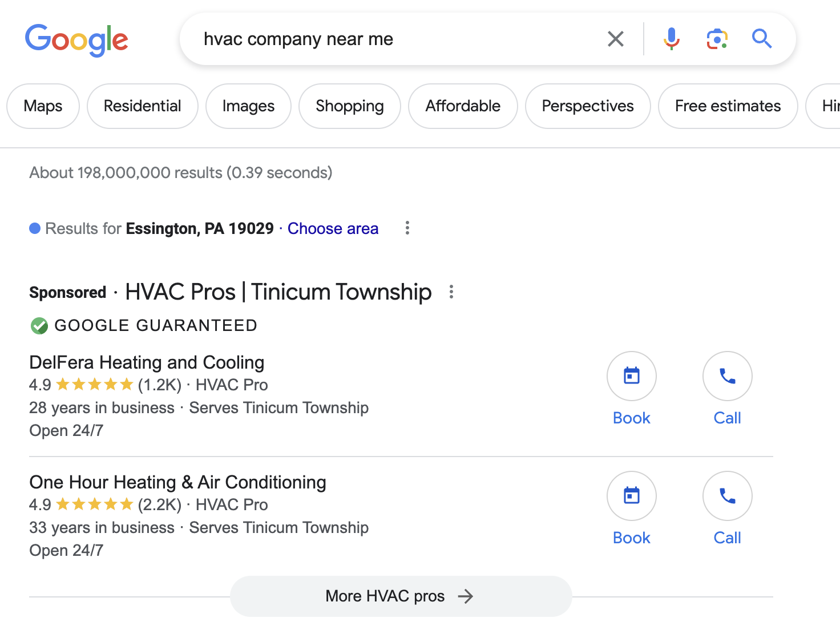Image resolution: width=840 pixels, height=630 pixels.
Task: Open Google Lens image search icon
Action: [717, 39]
